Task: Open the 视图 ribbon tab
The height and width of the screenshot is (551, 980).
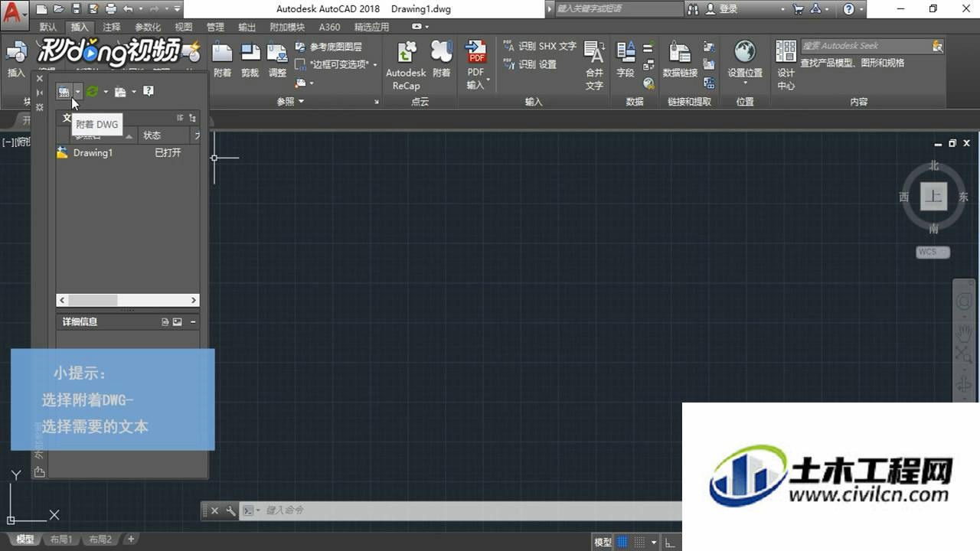Action: 184,27
